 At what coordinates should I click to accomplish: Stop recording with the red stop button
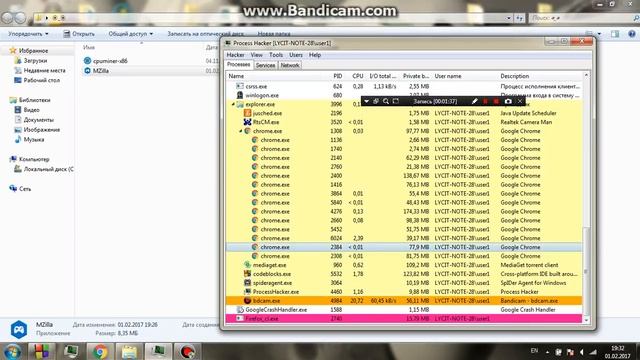[x=496, y=101]
